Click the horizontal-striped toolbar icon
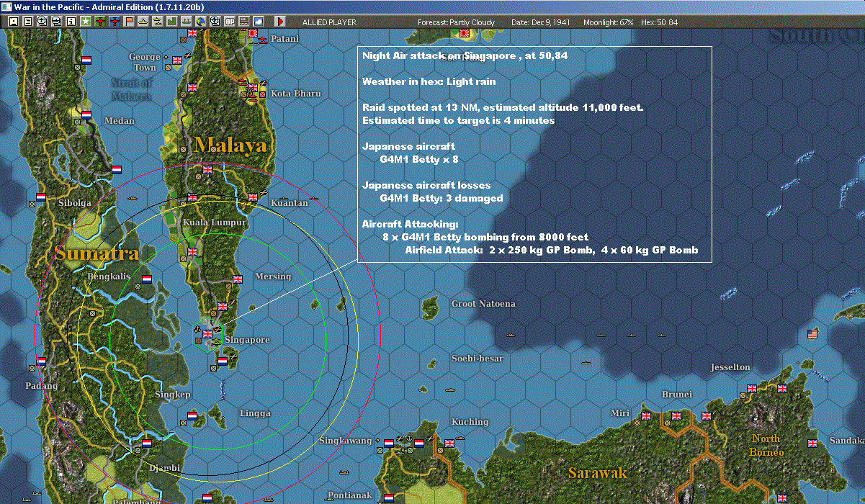The image size is (865, 504). pyautogui.click(x=244, y=22)
